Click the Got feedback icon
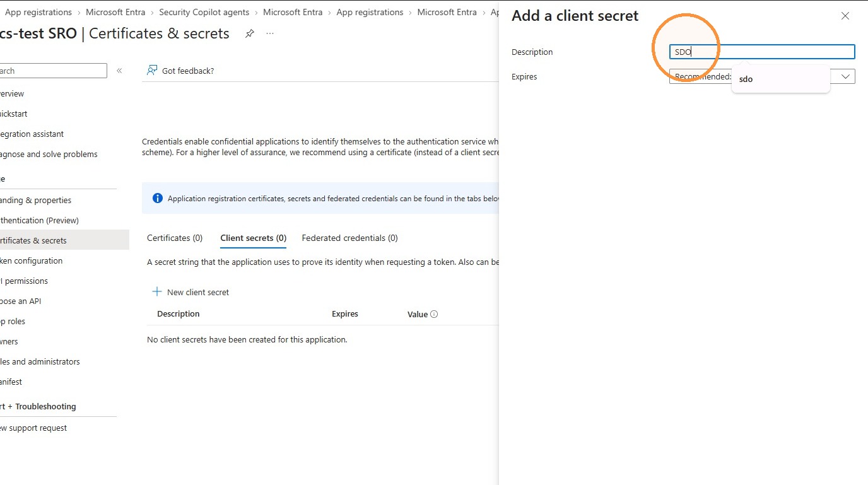This screenshot has height=485, width=868. (x=152, y=70)
